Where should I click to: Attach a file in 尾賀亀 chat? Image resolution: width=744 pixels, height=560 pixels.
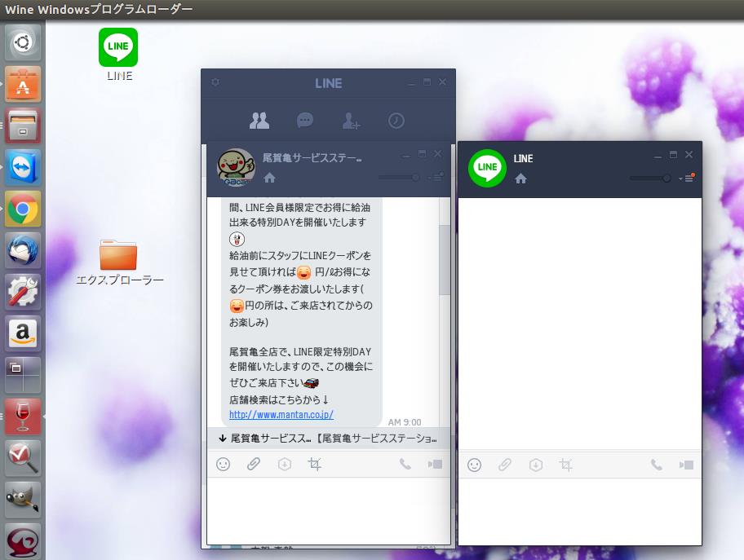pyautogui.click(x=254, y=464)
